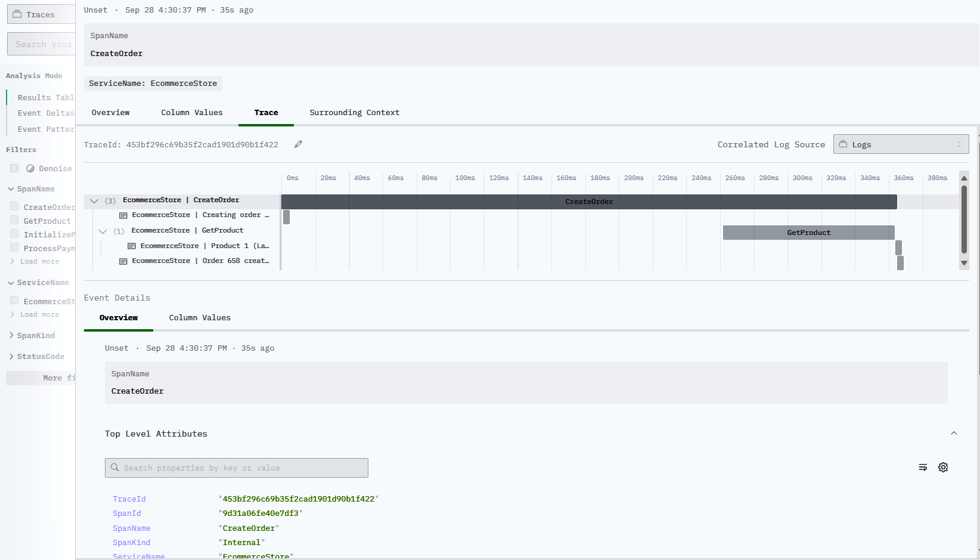This screenshot has width=980, height=560.
Task: Select Event Patterns analysis mode
Action: pyautogui.click(x=46, y=129)
